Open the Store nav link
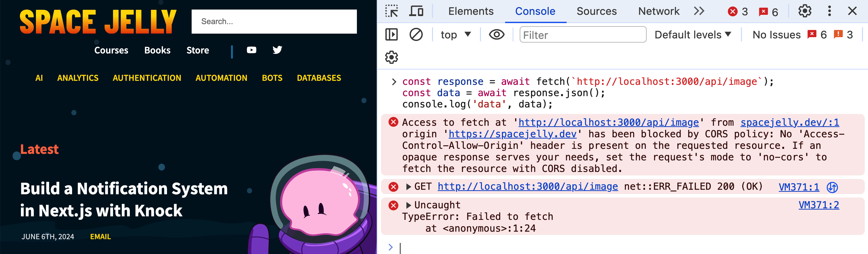Image resolution: width=868 pixels, height=254 pixels. [198, 50]
